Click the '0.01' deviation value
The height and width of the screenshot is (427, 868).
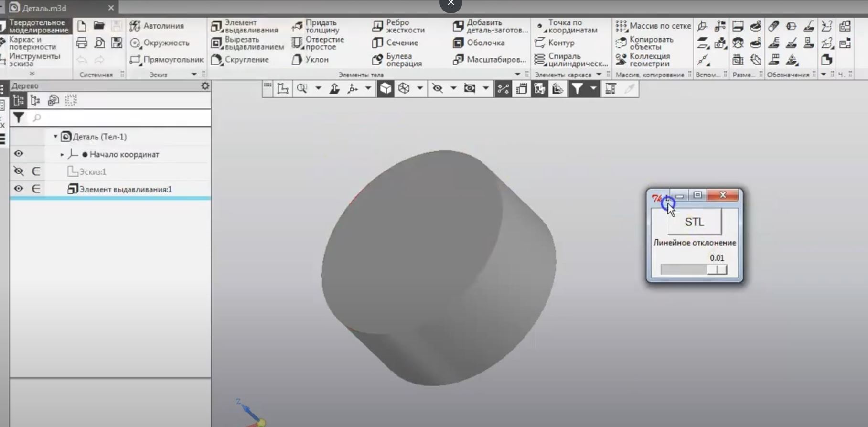pos(717,258)
